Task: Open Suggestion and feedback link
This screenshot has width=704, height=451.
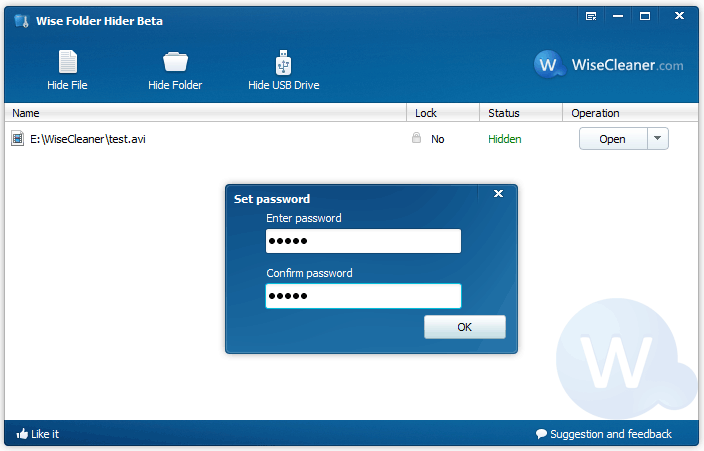Action: pos(611,434)
